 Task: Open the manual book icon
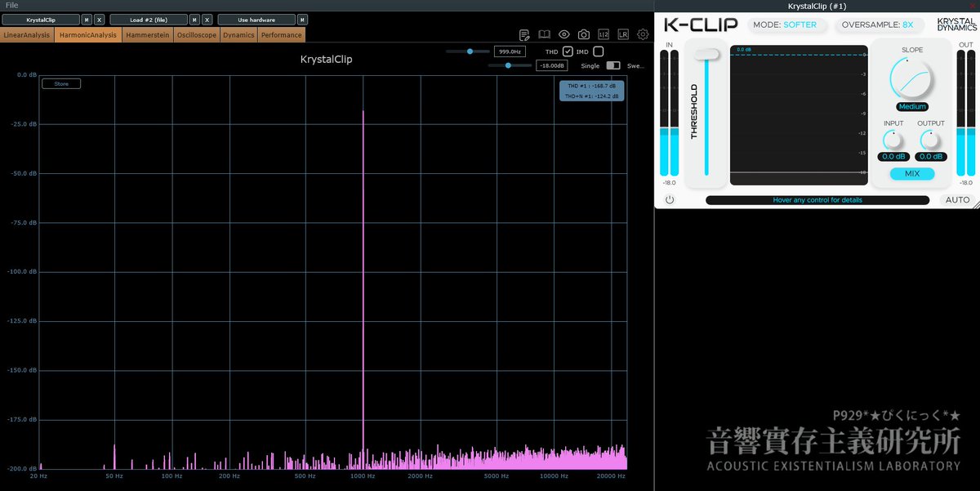[545, 34]
